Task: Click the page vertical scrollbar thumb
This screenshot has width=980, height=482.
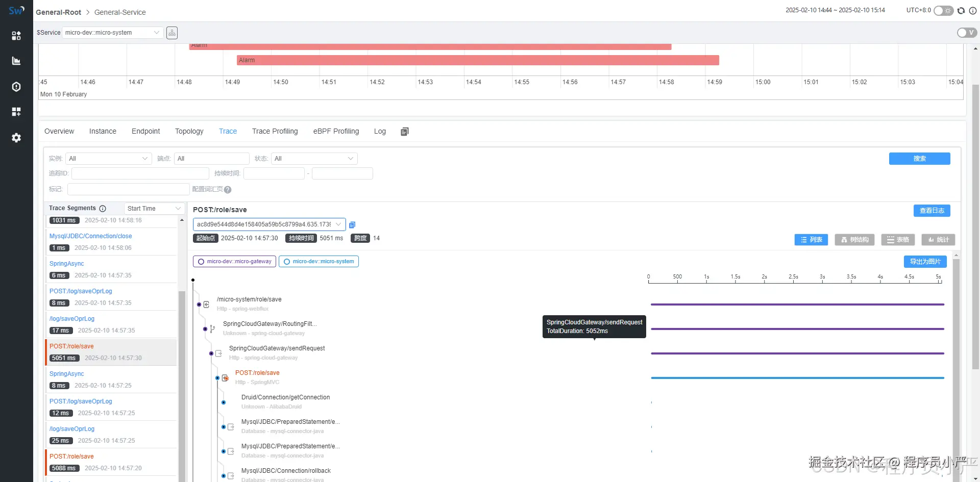Action: (975, 226)
